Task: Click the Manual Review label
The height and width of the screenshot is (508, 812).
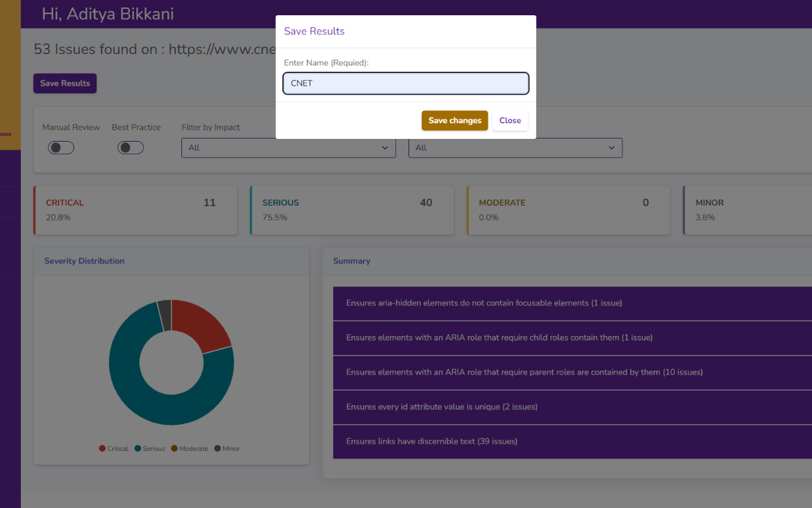Action: click(71, 127)
